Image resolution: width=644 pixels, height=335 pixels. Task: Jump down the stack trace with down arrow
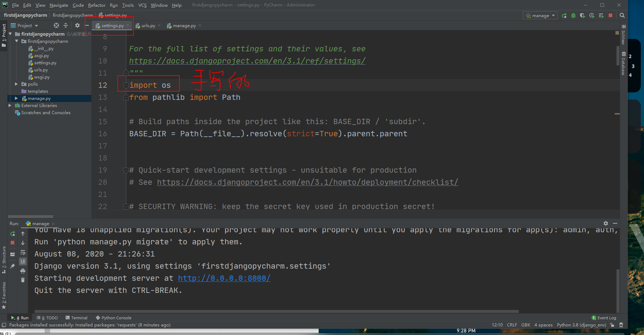pos(23,243)
